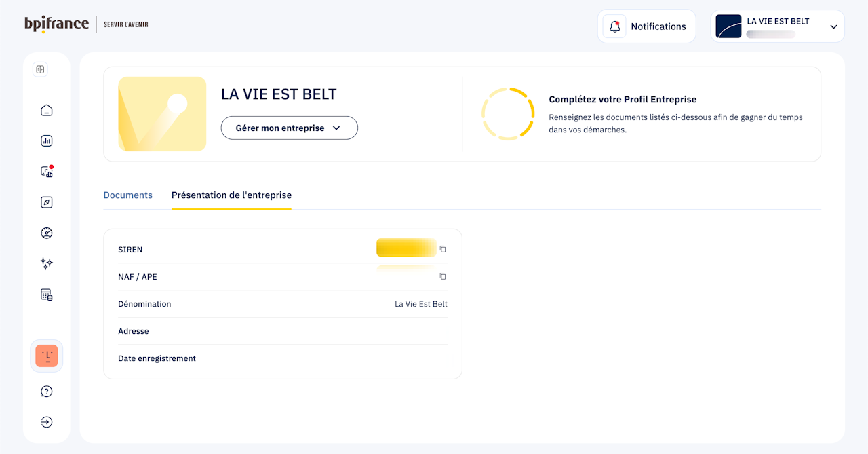Open the orange user avatar
This screenshot has height=454, width=868.
[47, 356]
